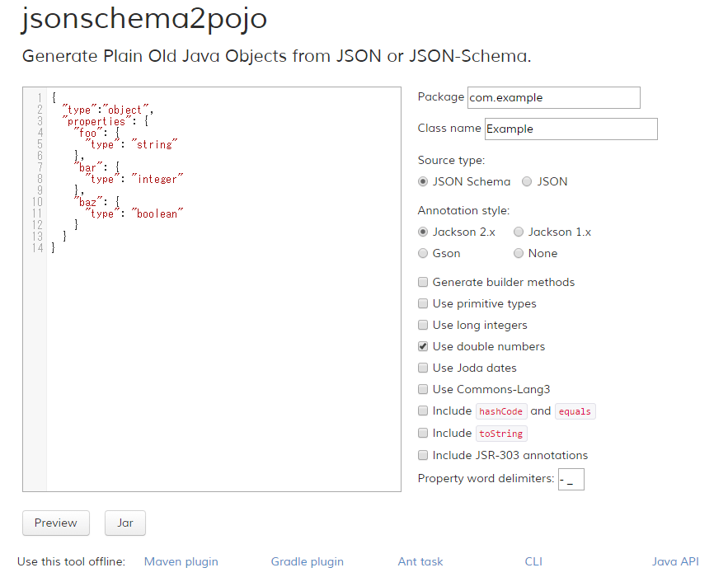Check the Include toString option

click(x=423, y=433)
